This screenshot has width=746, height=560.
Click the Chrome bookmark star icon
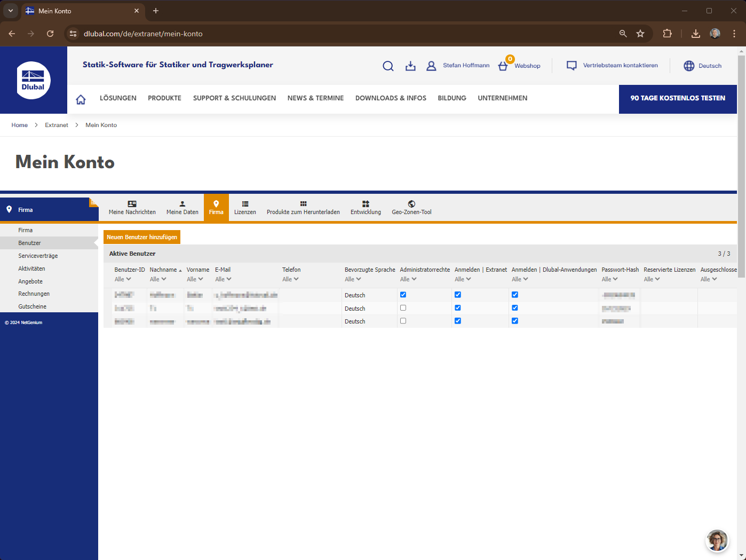pos(640,34)
